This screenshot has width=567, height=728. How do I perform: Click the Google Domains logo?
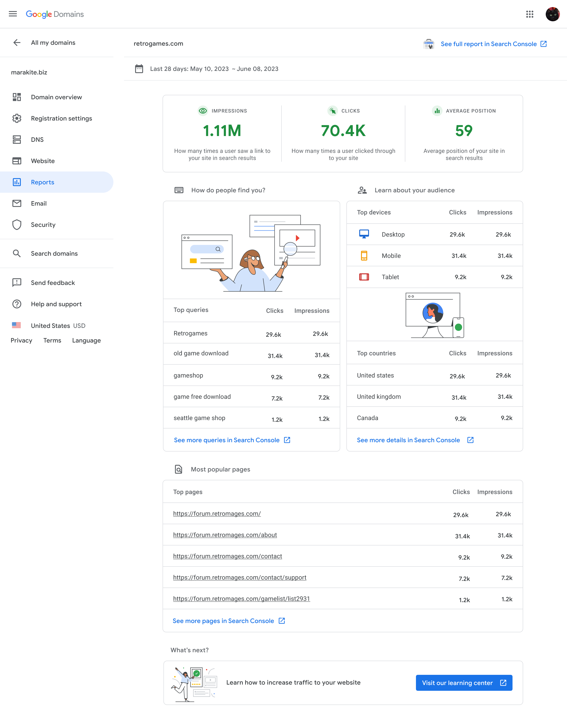(x=55, y=14)
